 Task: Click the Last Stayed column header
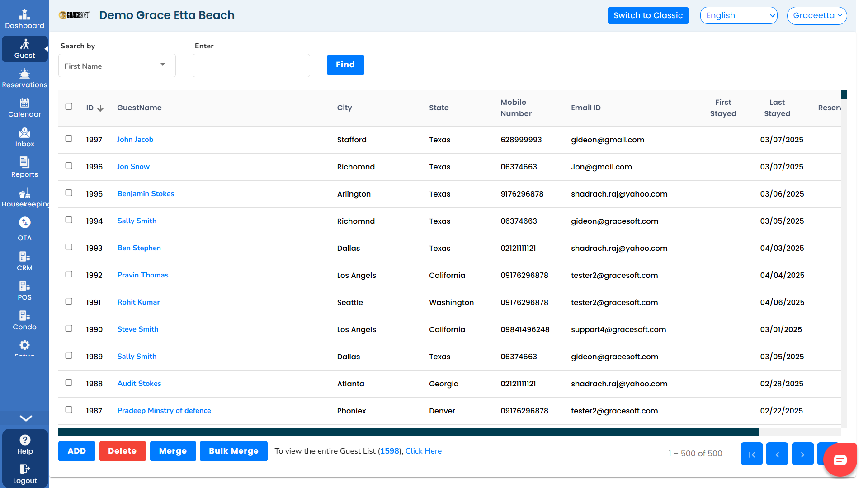(777, 108)
